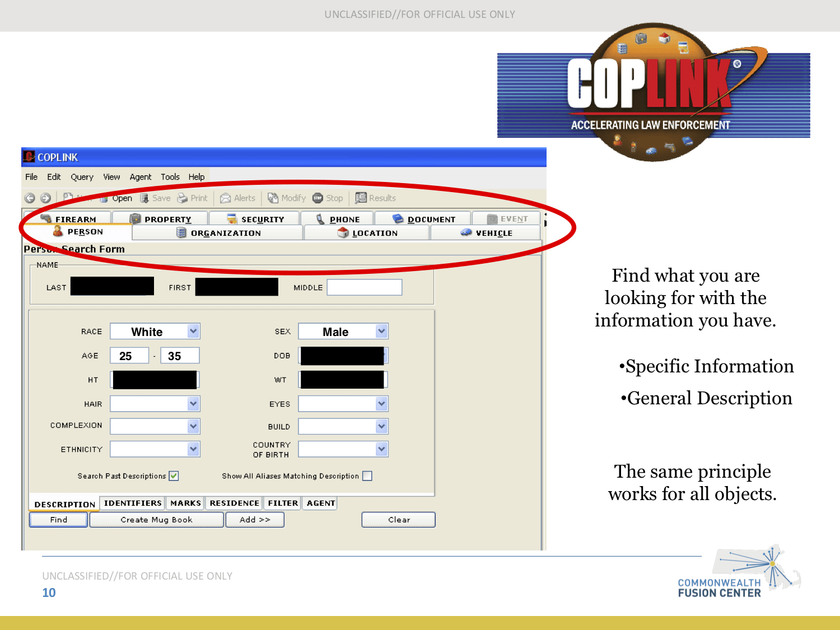This screenshot has height=630, width=840.
Task: Click the maximum age field showing 35
Action: [x=180, y=356]
